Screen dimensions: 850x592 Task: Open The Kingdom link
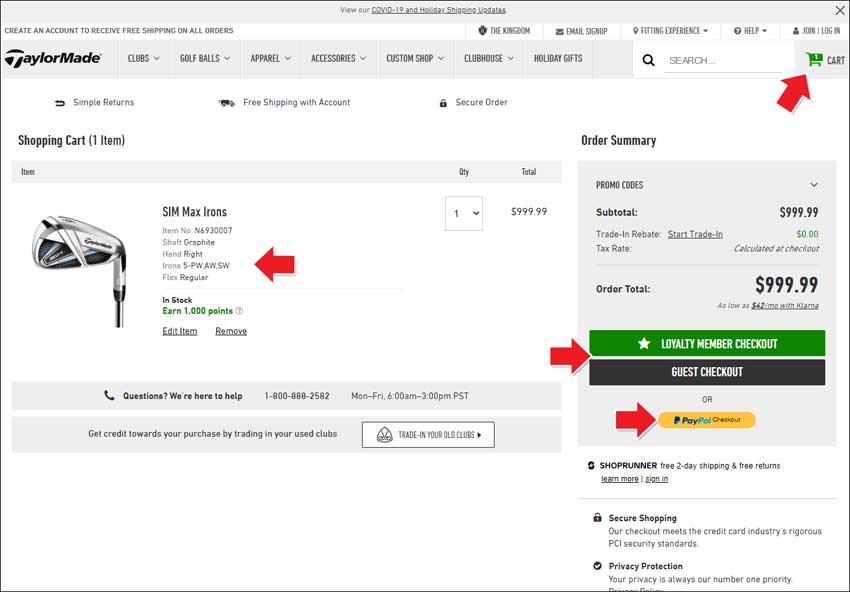(x=504, y=31)
